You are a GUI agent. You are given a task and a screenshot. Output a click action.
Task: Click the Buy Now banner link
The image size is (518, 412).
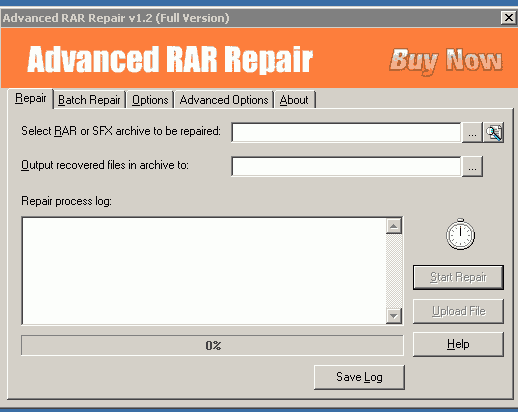[x=446, y=61]
